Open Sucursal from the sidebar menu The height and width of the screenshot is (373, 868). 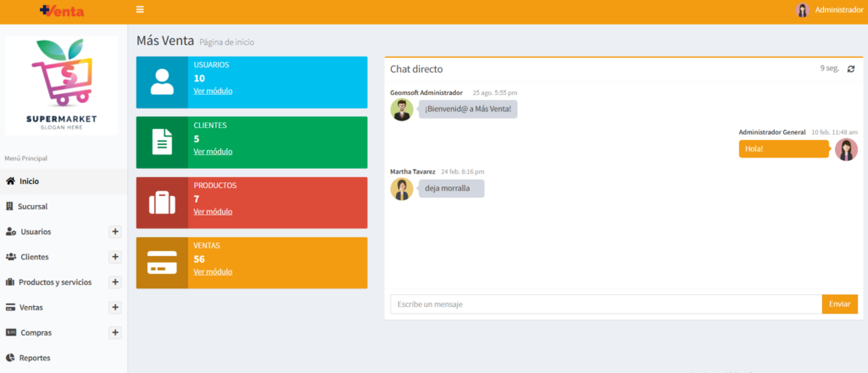point(33,206)
